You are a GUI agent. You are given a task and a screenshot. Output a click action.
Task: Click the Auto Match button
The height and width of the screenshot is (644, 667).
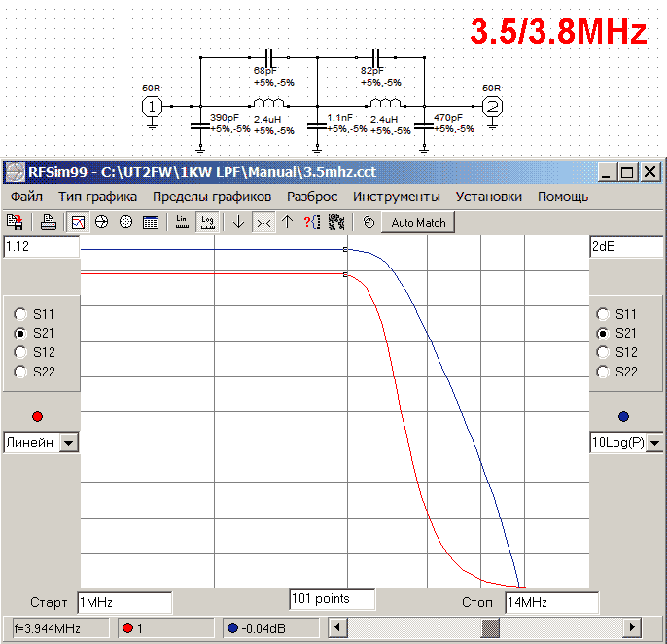click(418, 222)
